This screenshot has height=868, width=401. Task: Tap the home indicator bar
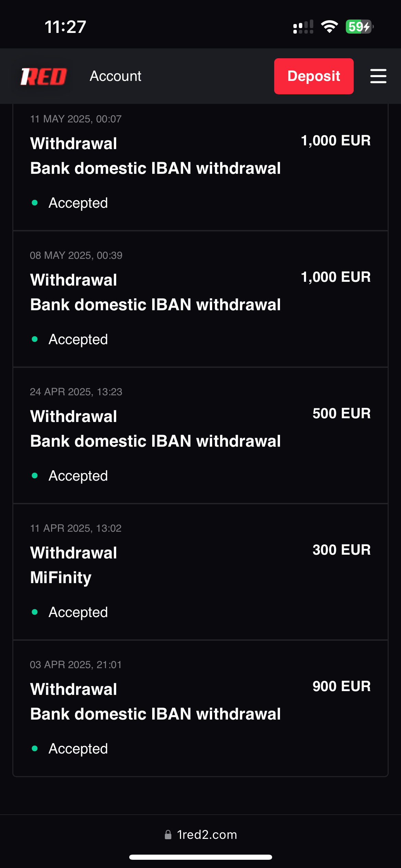[x=200, y=857]
